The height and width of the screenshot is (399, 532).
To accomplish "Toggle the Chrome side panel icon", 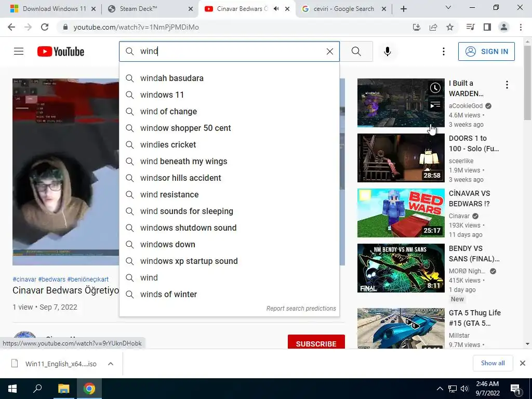I will click(487, 27).
